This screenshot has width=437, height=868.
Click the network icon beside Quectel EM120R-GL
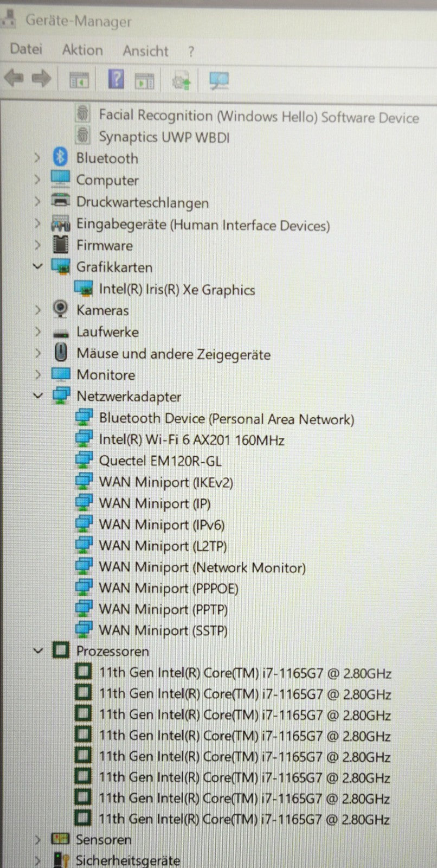[x=83, y=460]
